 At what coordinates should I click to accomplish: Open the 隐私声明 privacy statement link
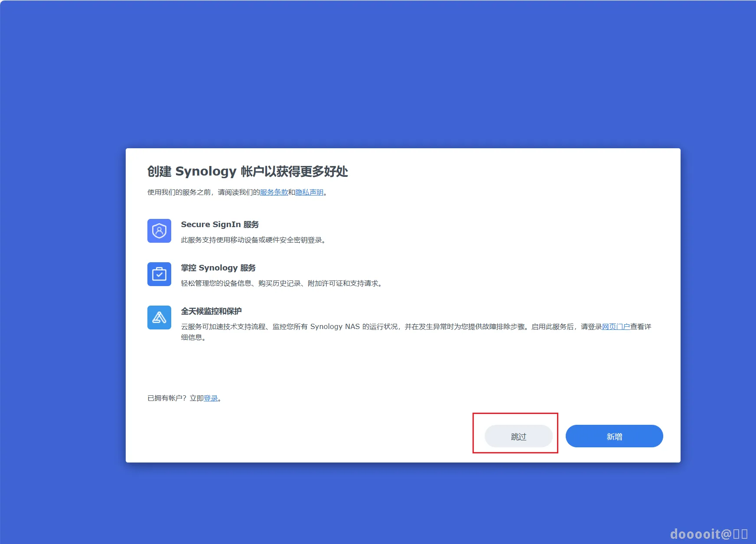coord(310,192)
